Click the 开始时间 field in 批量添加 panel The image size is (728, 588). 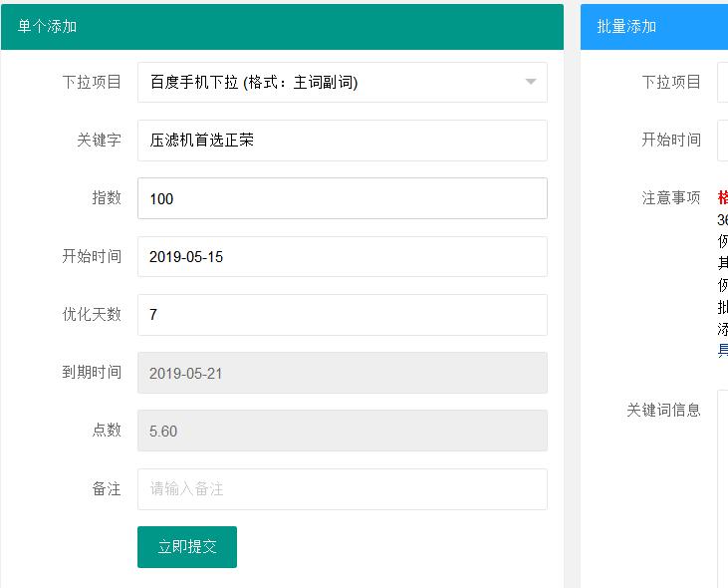pyautogui.click(x=723, y=141)
